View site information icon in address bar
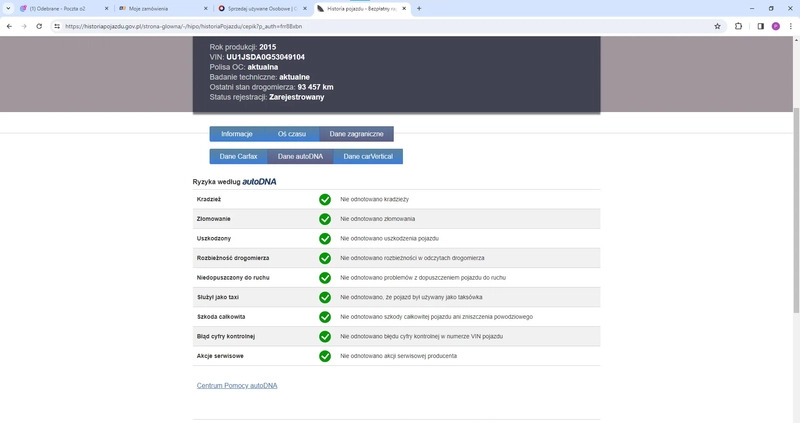 57,26
